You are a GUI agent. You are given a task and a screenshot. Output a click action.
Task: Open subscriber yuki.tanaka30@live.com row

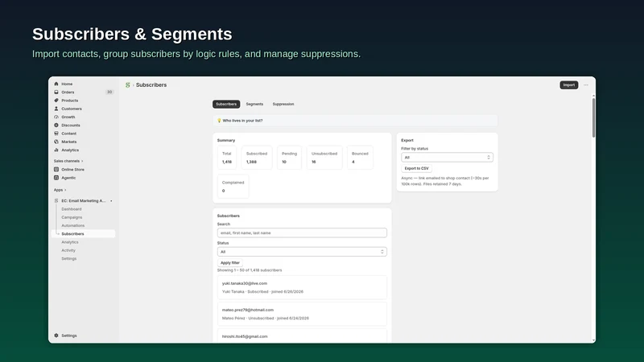302,287
